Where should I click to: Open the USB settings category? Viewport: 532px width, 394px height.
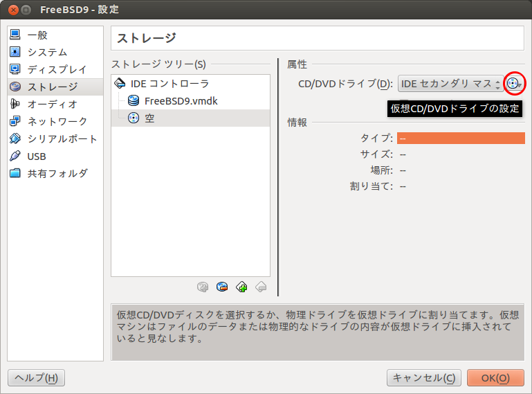55,156
